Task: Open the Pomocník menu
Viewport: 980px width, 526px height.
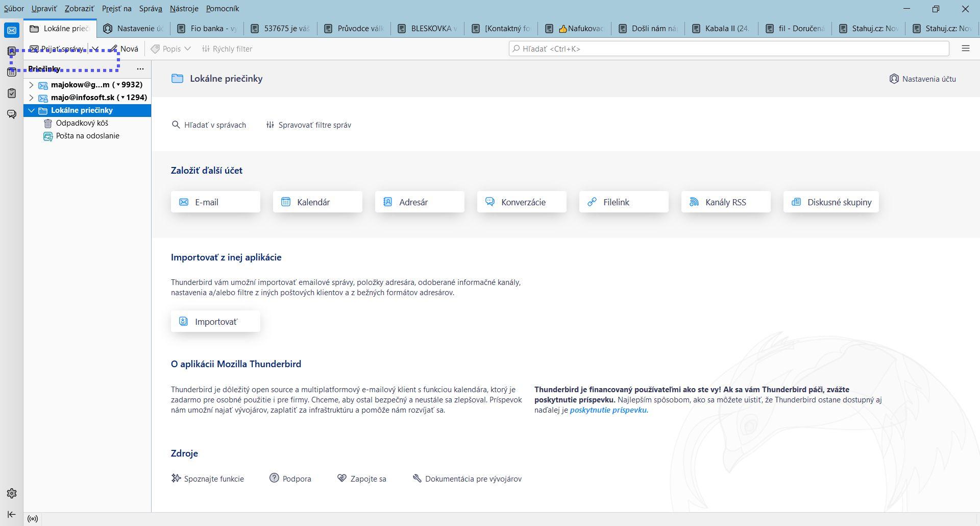Action: pyautogui.click(x=223, y=9)
